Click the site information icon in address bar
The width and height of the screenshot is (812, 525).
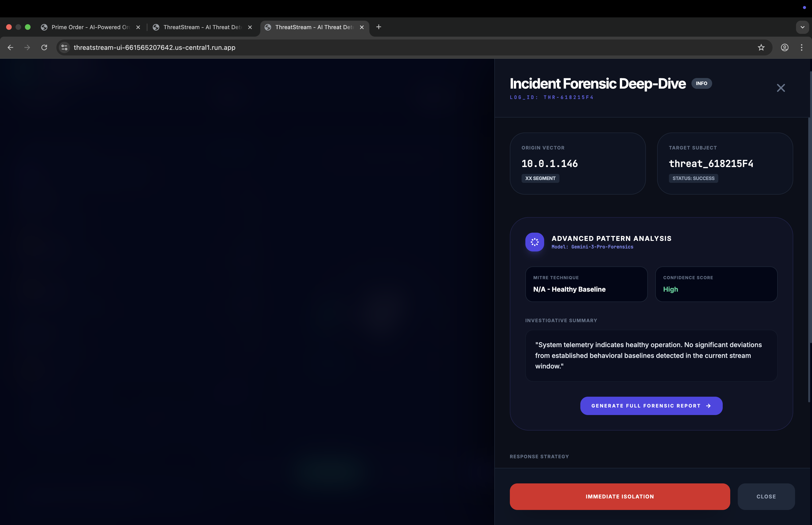tap(64, 47)
